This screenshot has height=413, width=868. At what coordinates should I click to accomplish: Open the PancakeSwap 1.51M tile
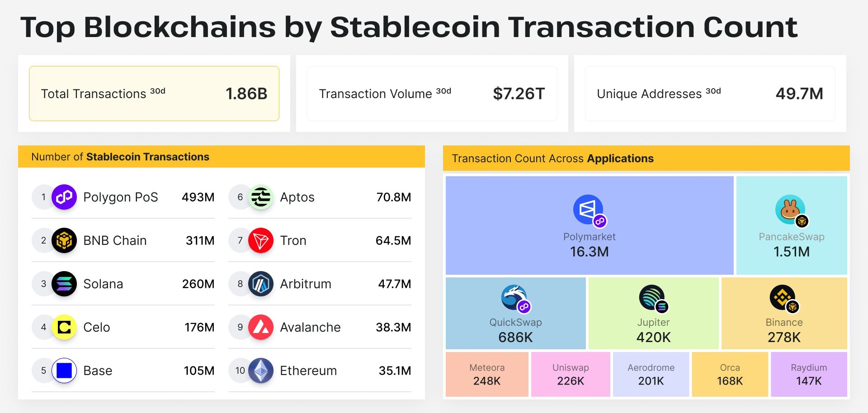[x=792, y=225]
